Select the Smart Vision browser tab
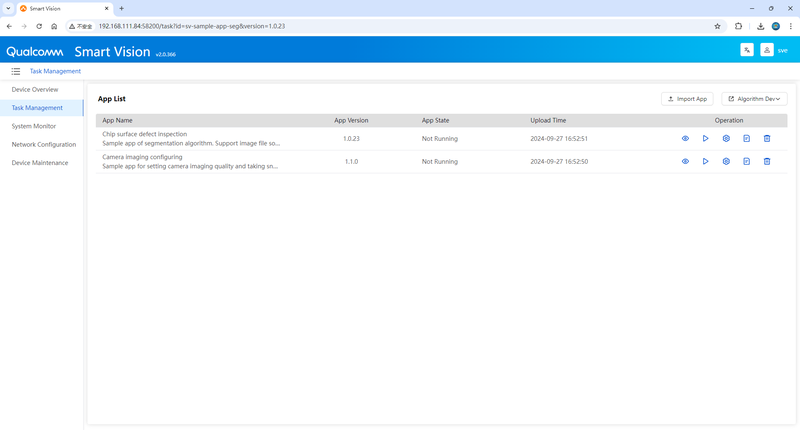This screenshot has height=430, width=800. coord(64,9)
